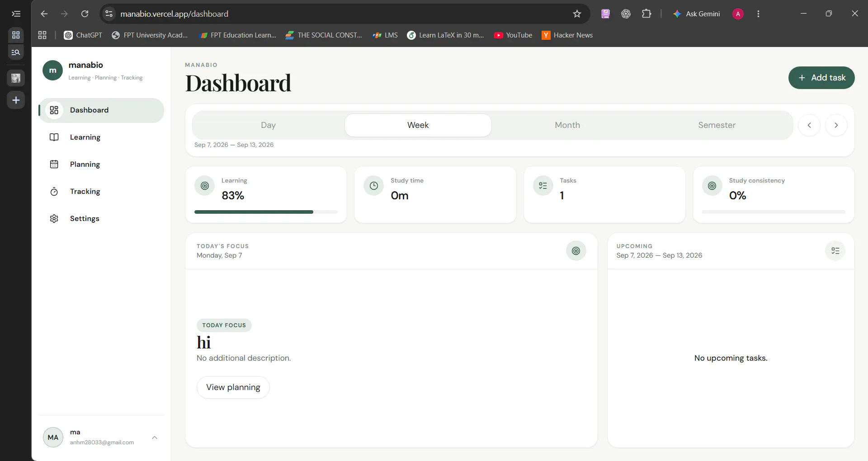The image size is (868, 461).
Task: Click the open tab thumbnail in strip
Action: click(16, 78)
